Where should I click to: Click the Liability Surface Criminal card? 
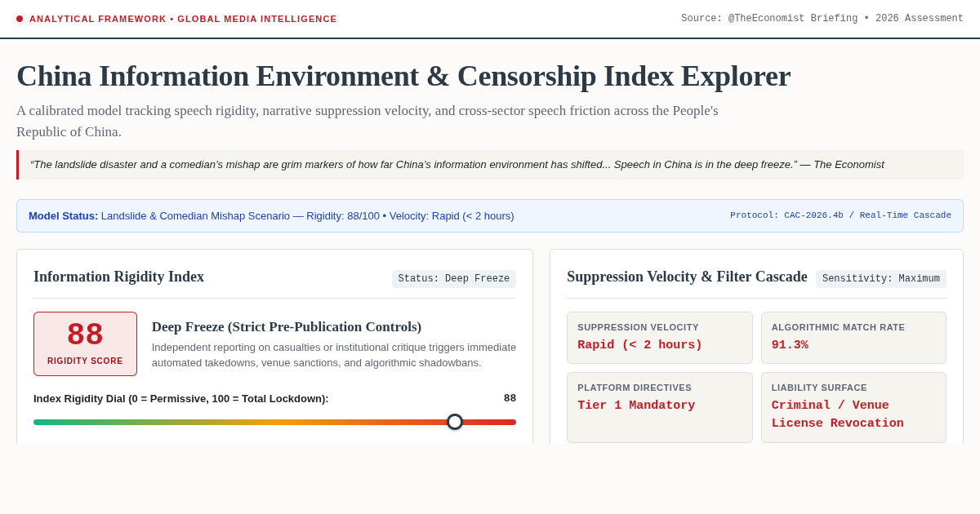[x=853, y=407]
